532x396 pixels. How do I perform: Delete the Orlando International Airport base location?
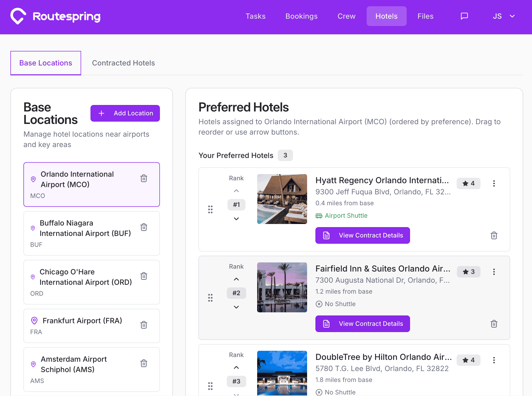click(x=144, y=178)
